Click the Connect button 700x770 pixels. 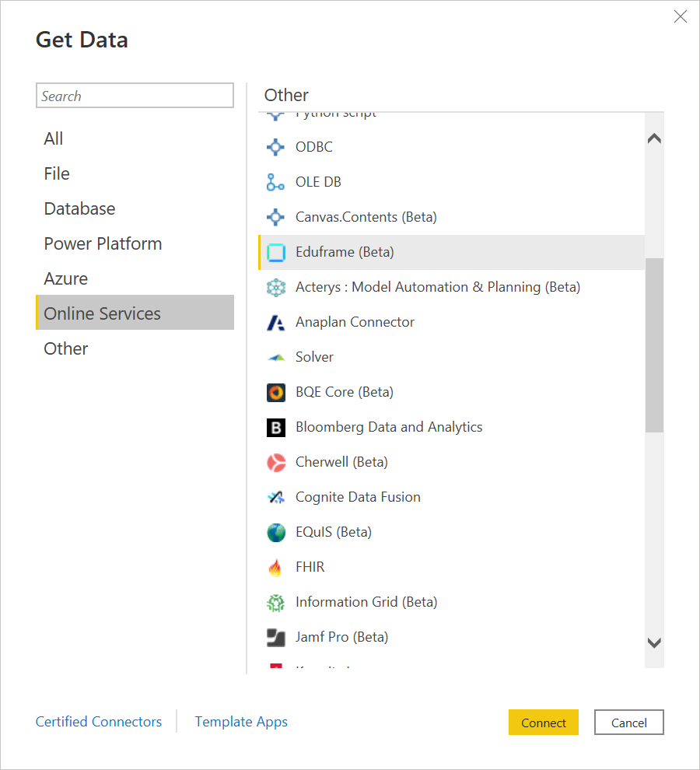point(543,722)
